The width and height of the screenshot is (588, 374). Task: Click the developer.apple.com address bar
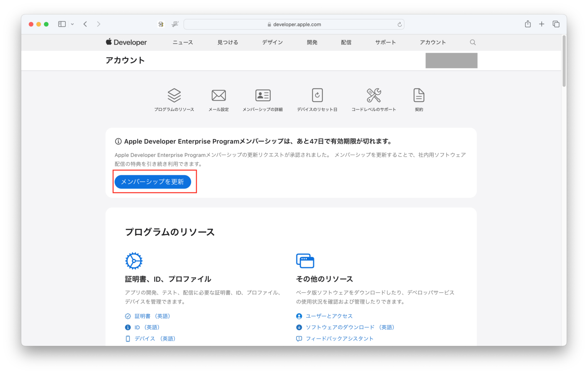pyautogui.click(x=294, y=24)
